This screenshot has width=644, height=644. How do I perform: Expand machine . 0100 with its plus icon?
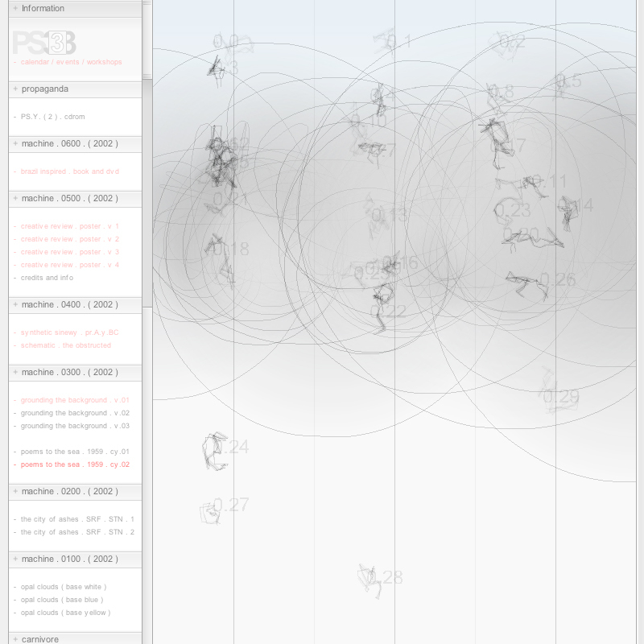point(16,559)
